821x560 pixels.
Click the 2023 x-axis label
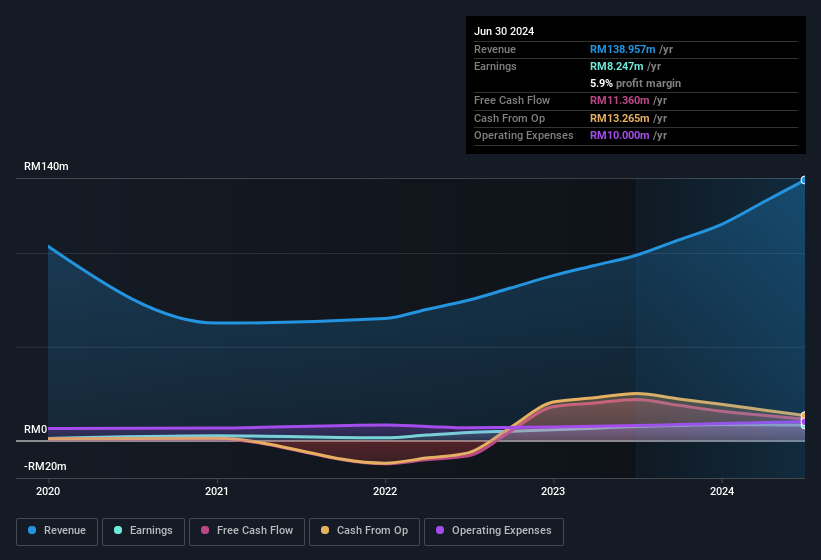(553, 491)
